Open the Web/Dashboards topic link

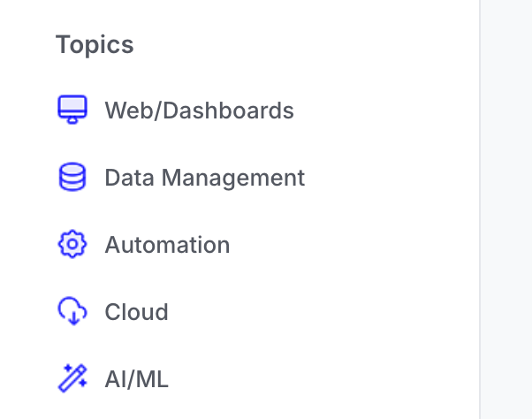click(199, 110)
